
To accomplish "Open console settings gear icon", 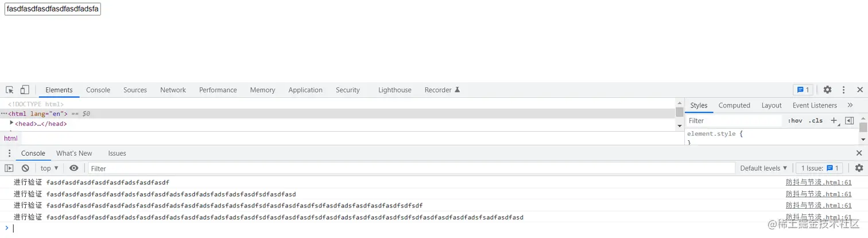I will [859, 168].
